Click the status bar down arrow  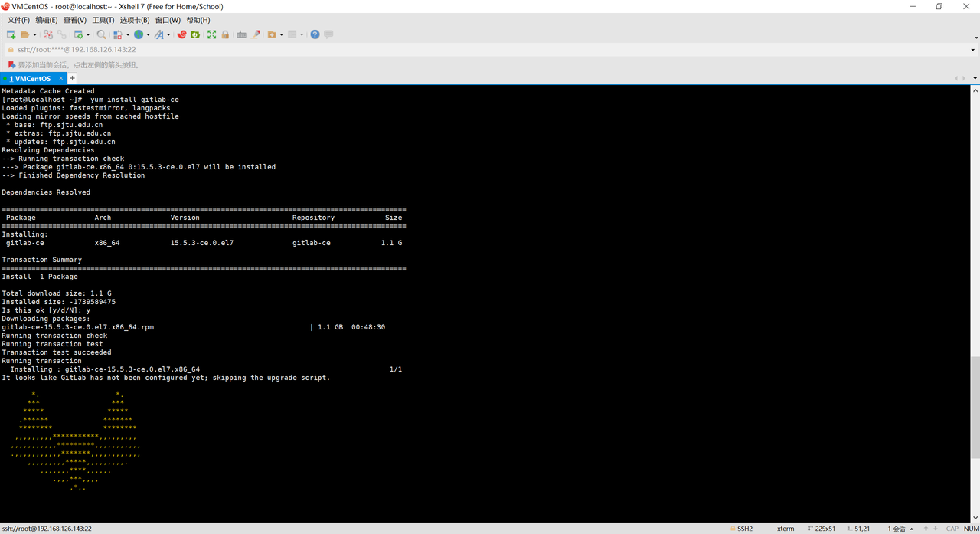pyautogui.click(x=936, y=529)
